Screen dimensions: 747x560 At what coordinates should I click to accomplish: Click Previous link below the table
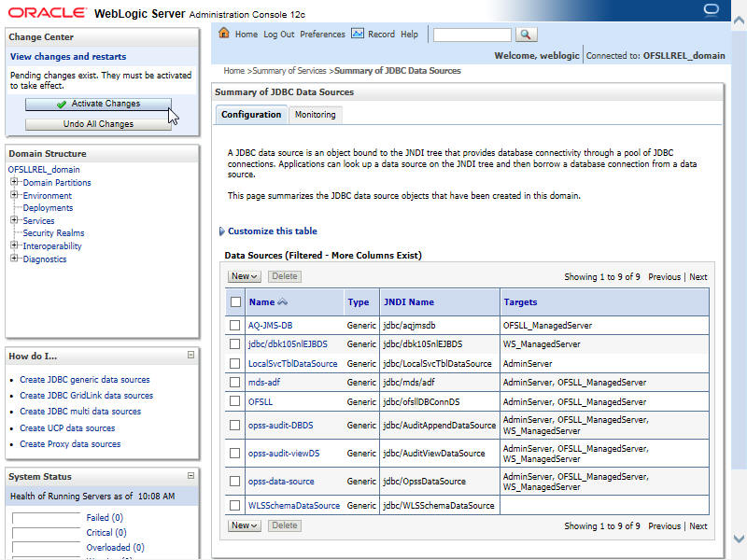tap(664, 525)
